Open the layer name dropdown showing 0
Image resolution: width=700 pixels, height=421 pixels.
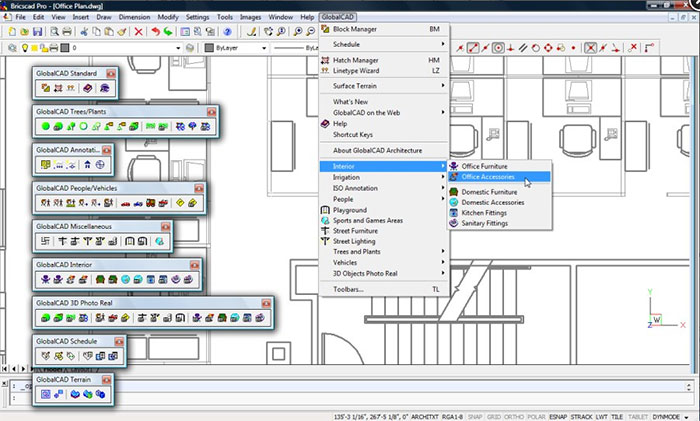178,48
